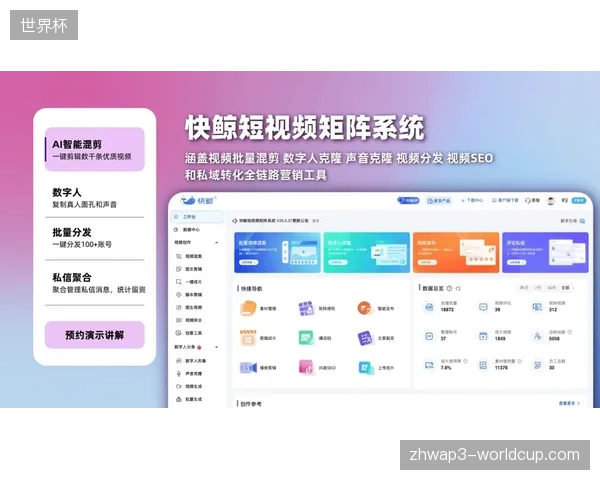This screenshot has height=480, width=600.
Task: Click the 快鲸 whale logo
Action: [x=198, y=200]
